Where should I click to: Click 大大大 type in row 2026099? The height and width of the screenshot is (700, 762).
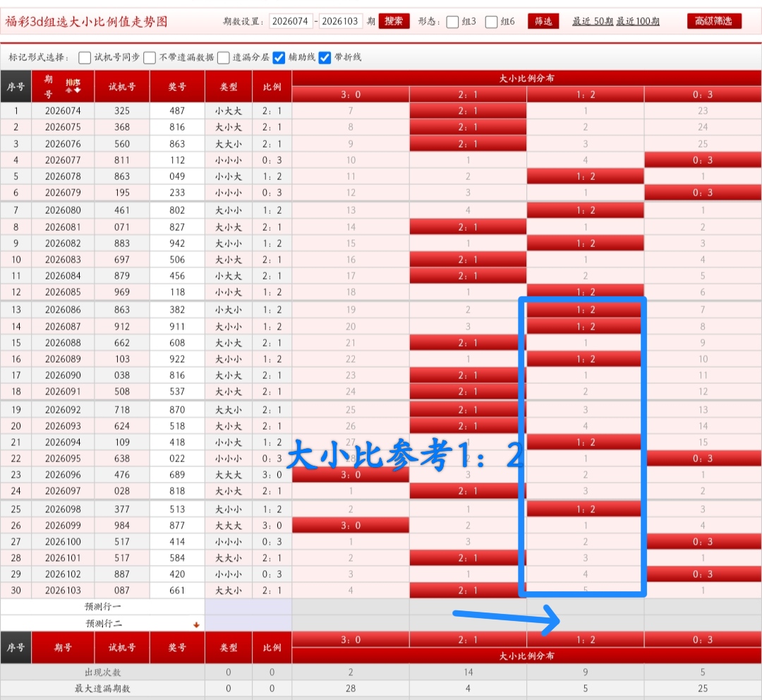pos(229,526)
